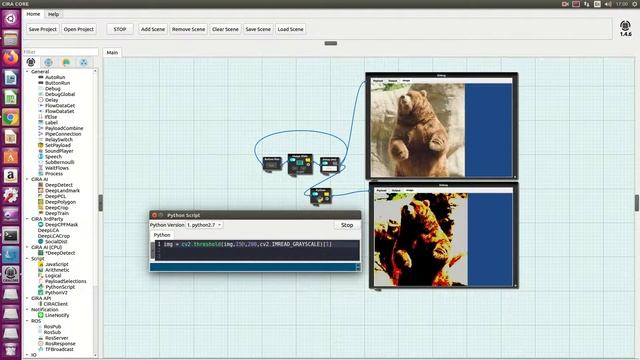Viewport: 640px width, 360px height.
Task: Select the DeepLandmark node item
Action: coord(59,191)
